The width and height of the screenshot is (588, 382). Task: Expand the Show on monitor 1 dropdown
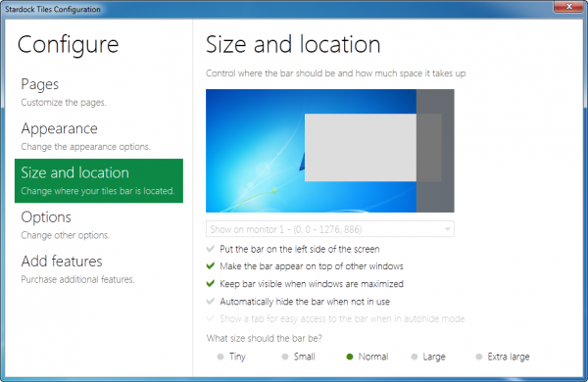[330, 229]
